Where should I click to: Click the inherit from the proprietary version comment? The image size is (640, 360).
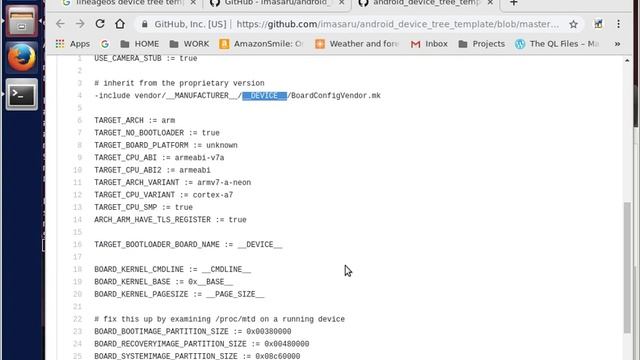click(x=180, y=83)
